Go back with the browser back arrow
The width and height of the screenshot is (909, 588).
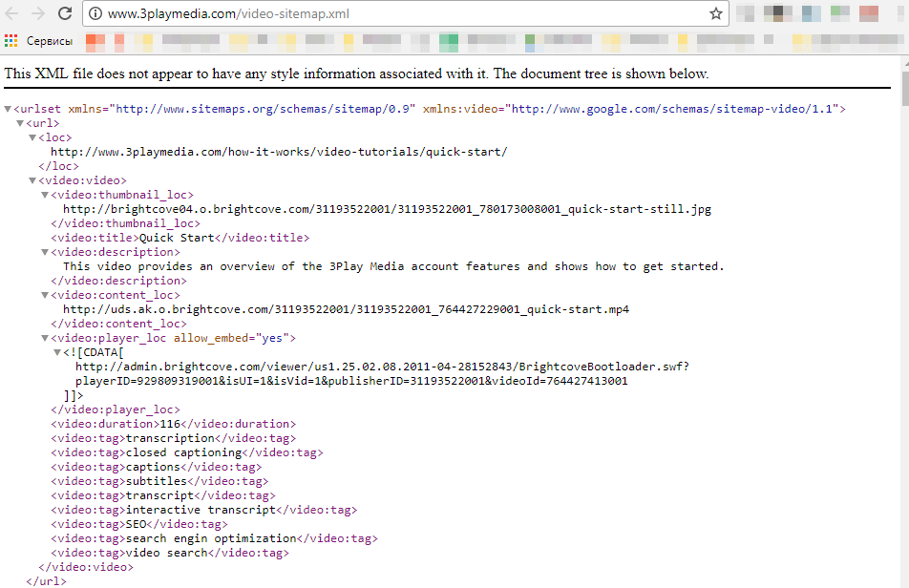click(11, 13)
